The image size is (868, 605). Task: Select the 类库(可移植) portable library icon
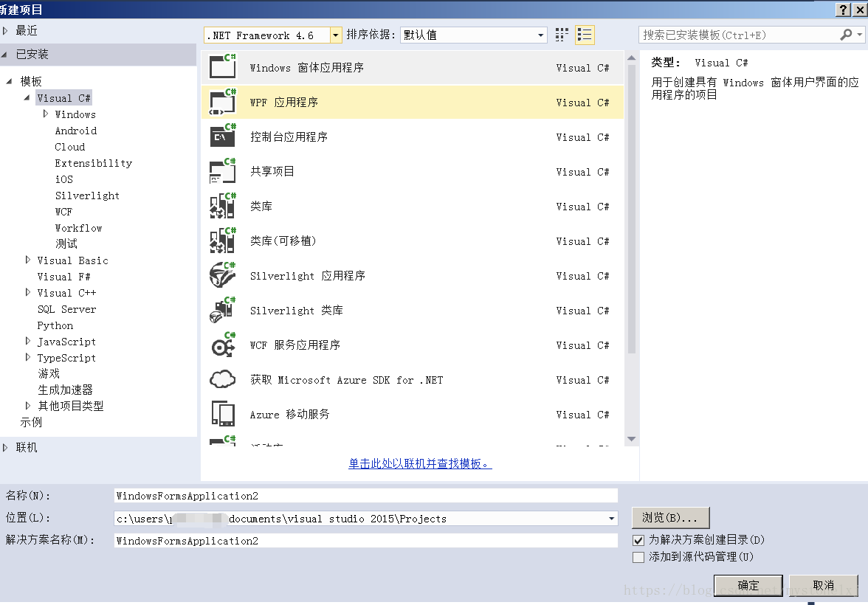point(223,241)
